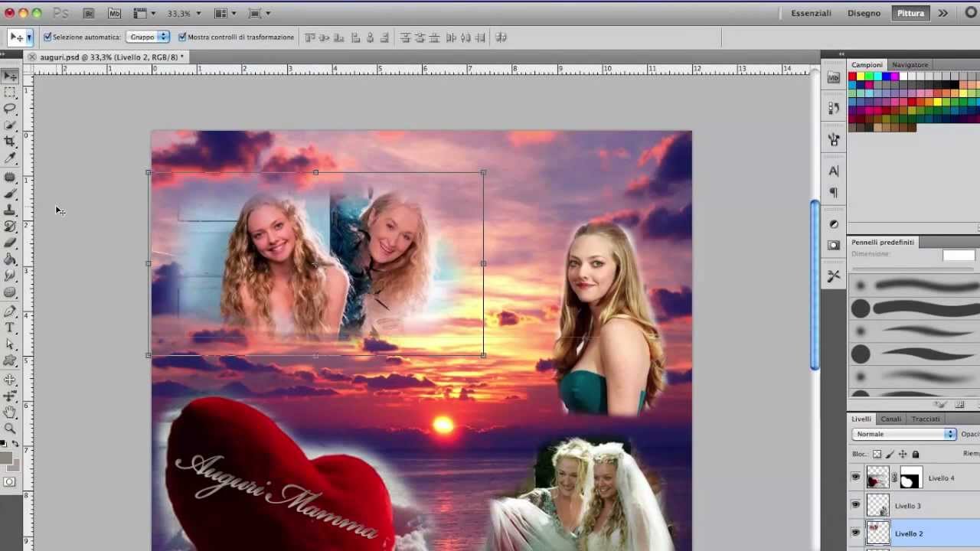
Task: Pick the red swatch in Campioni
Action: 852,77
